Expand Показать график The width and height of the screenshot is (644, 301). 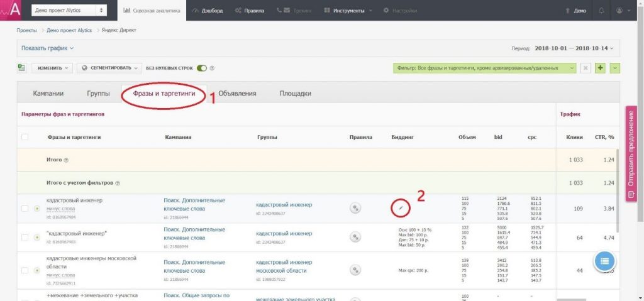pos(48,48)
